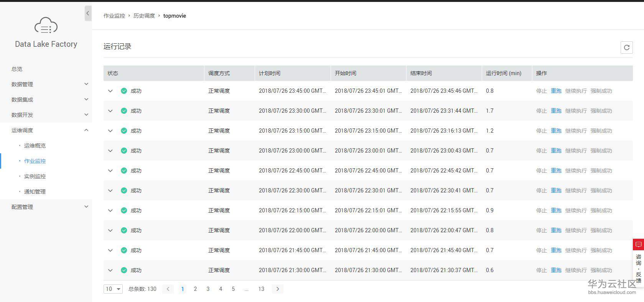Expand the run record row planned at 23:45:00
This screenshot has height=302, width=644.
tap(110, 91)
